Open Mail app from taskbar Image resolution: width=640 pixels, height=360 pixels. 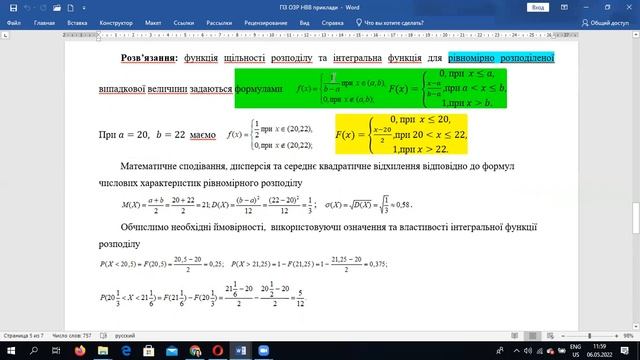click(172, 351)
